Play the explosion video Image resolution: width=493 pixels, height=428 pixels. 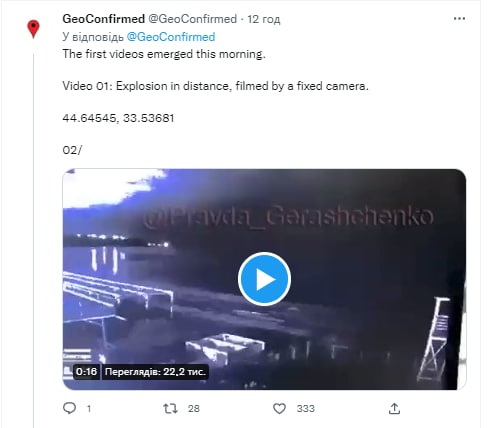pos(264,279)
